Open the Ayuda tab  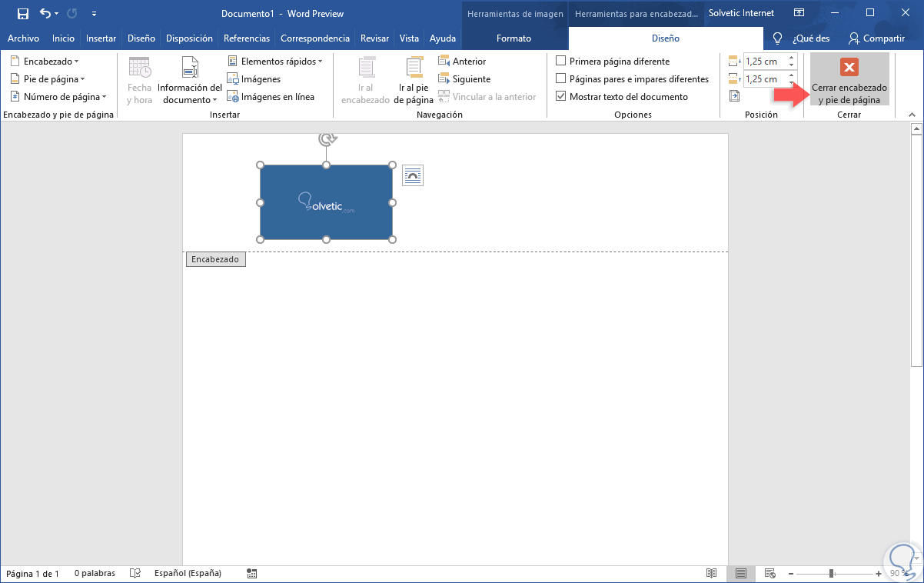tap(442, 38)
